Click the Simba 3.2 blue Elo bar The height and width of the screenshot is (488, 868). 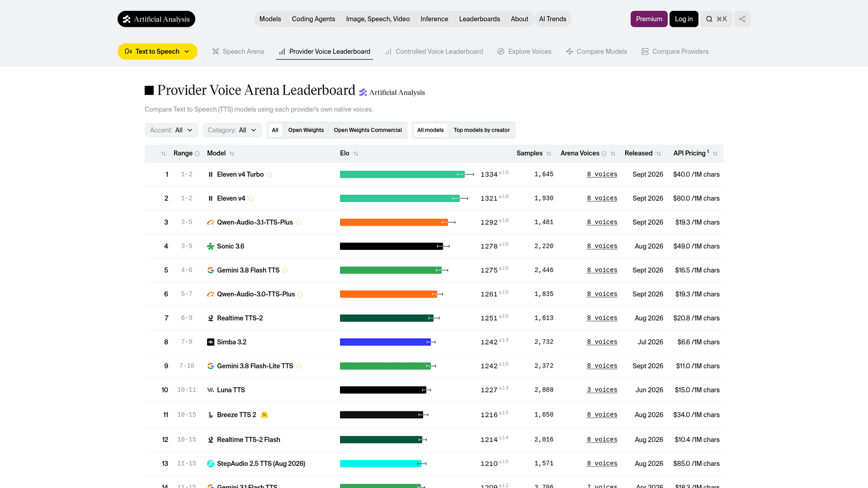[x=385, y=342]
